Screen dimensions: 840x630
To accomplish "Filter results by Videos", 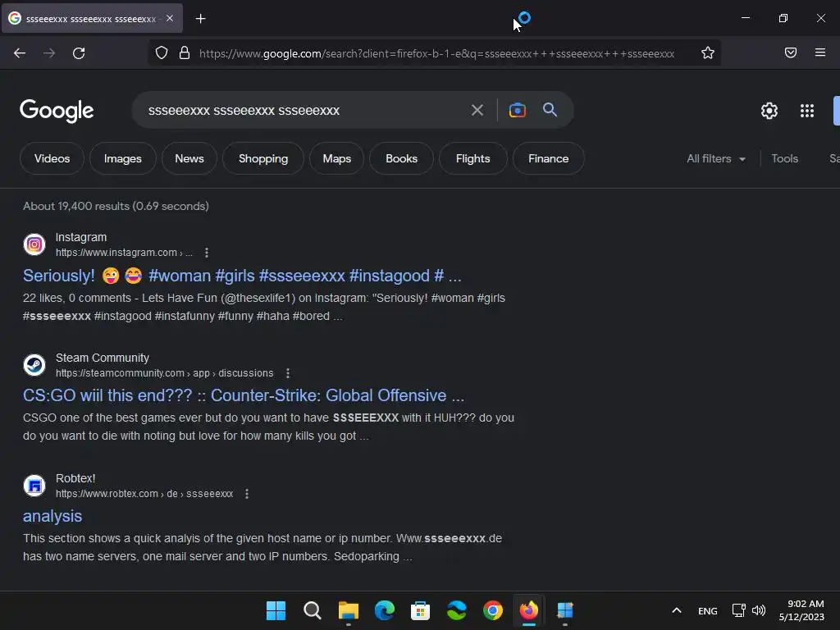I will 52,158.
